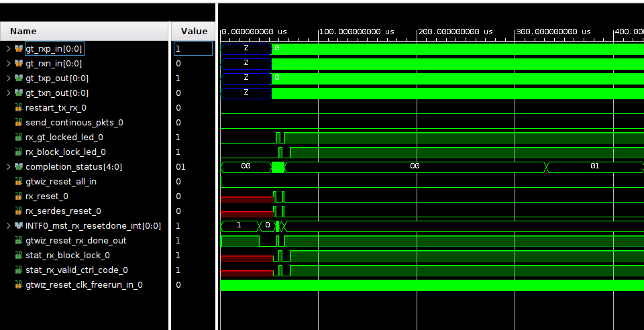Click the gtwiz_reset_clk_freerun_in_0 signal icon
The image size is (644, 330).
pyautogui.click(x=19, y=285)
